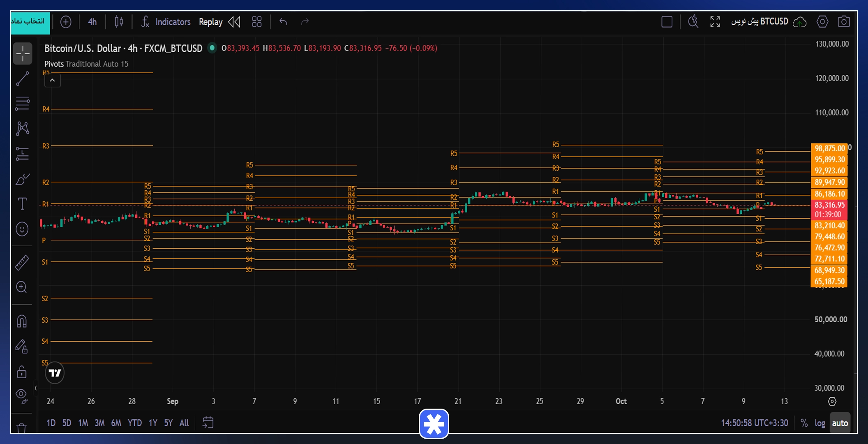Select the trend line drawing tool

[x=23, y=79]
